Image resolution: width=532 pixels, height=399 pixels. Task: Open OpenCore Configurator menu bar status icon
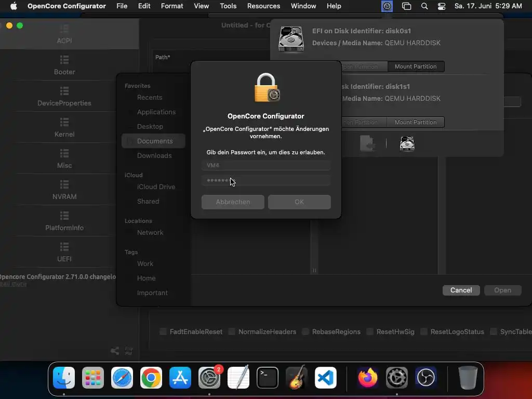(x=387, y=6)
